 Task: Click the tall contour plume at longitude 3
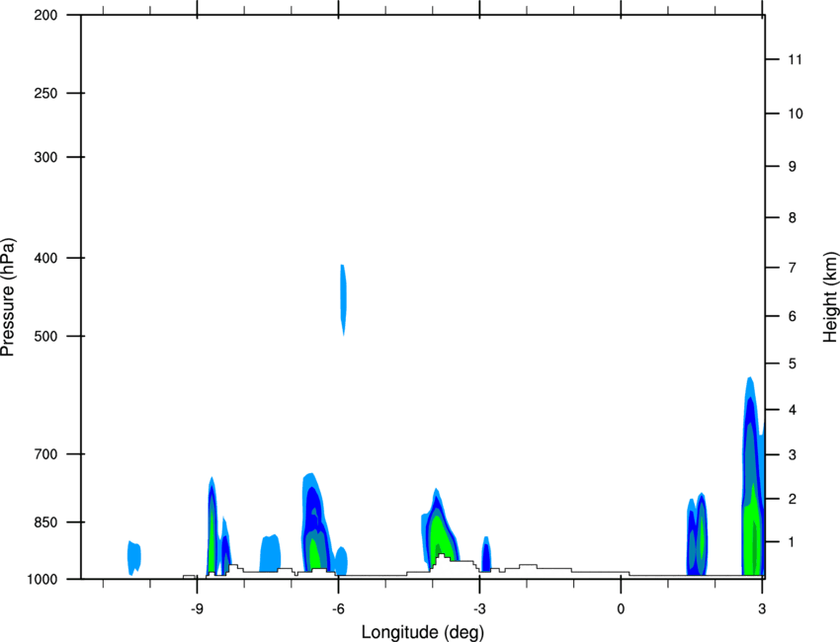pos(753,476)
